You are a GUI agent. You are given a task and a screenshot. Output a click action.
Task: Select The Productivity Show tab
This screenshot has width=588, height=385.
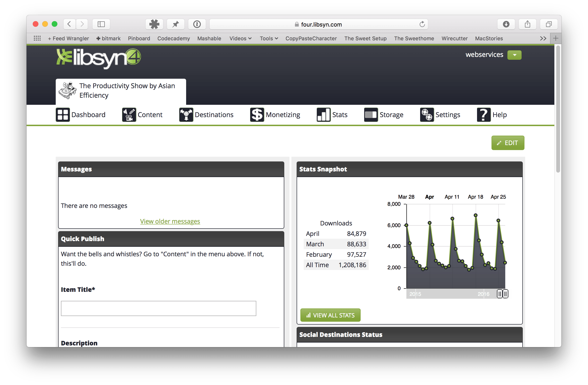[x=121, y=92]
